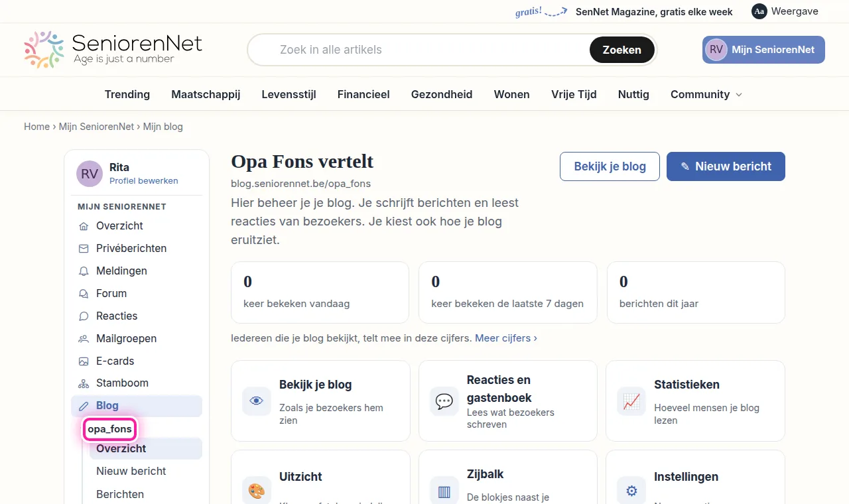
Task: Open the Vrije Tijd section
Action: click(574, 94)
